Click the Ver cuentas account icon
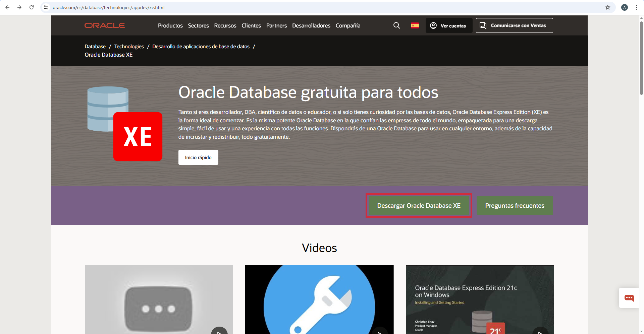The image size is (644, 334). tap(433, 25)
